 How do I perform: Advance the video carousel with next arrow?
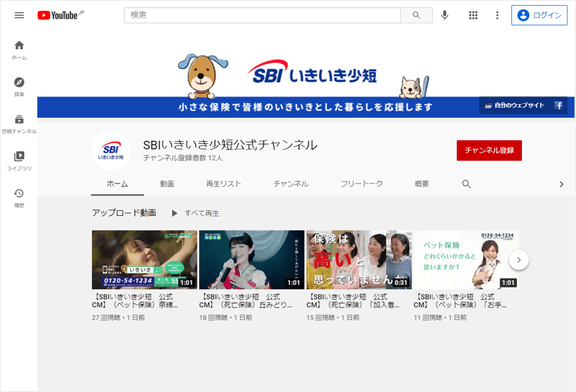519,260
